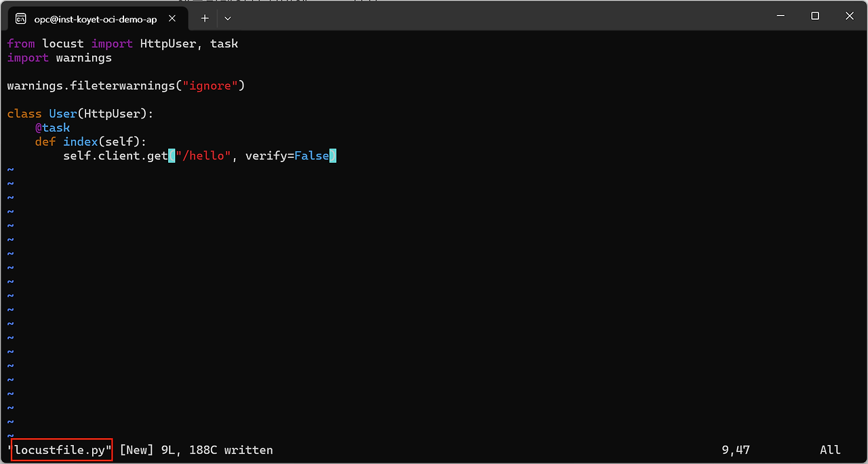Click the "All" scroll position indicator

pyautogui.click(x=830, y=450)
